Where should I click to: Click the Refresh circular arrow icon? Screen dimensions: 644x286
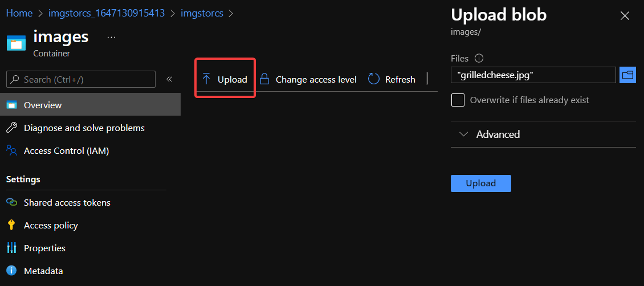pyautogui.click(x=374, y=79)
